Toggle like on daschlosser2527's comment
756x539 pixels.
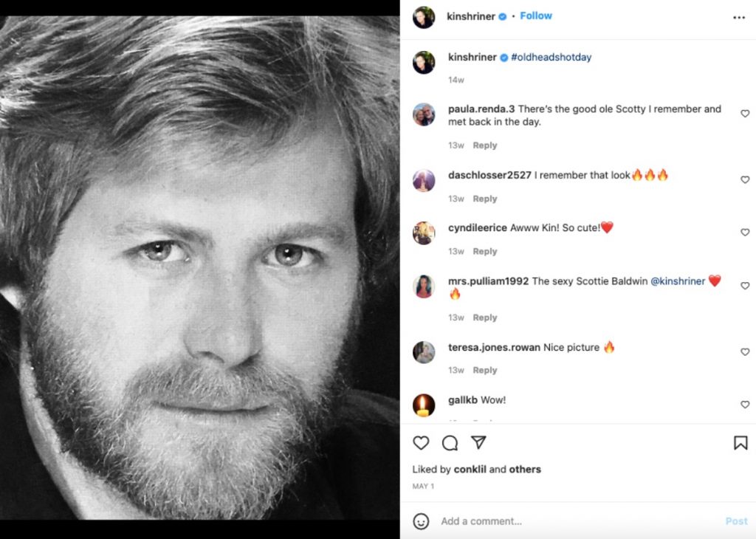744,179
